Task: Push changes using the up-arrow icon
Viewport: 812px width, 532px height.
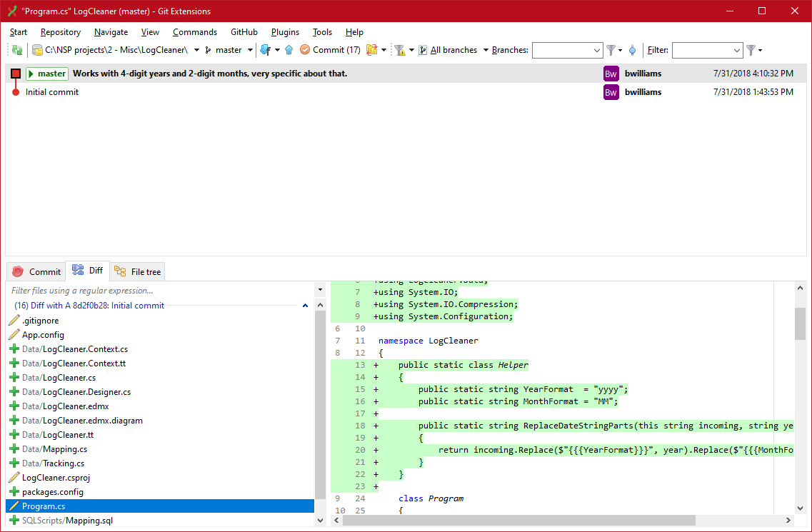Action: (290, 50)
